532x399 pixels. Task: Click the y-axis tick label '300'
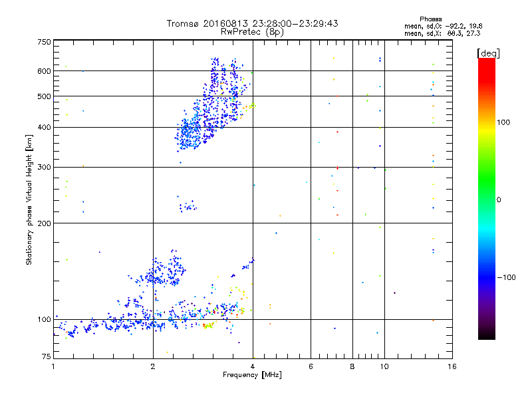click(44, 168)
